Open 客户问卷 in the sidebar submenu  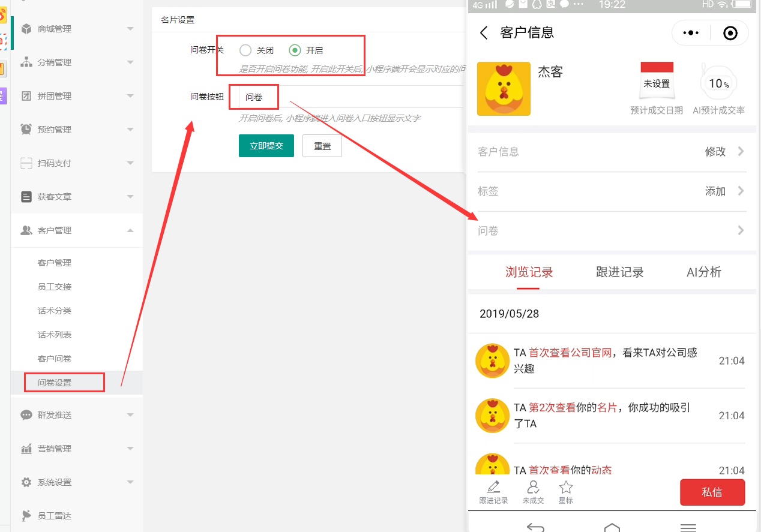[55, 359]
